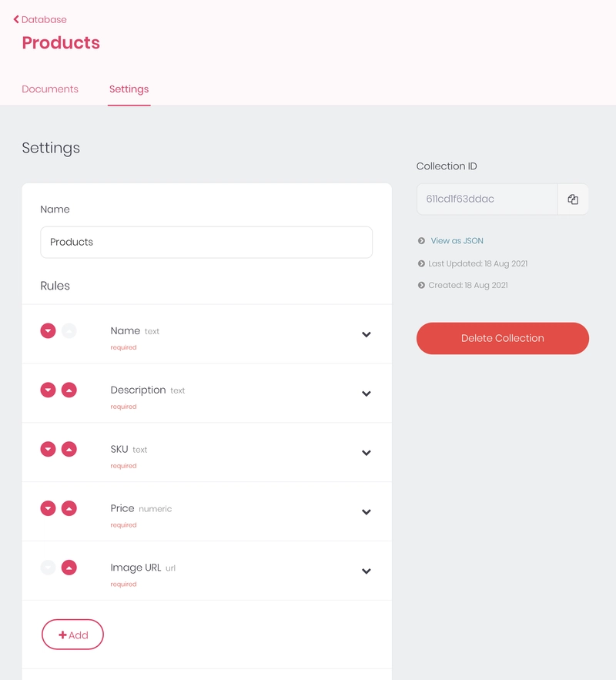Expand the Image URL rule details
616x680 pixels.
(x=367, y=571)
